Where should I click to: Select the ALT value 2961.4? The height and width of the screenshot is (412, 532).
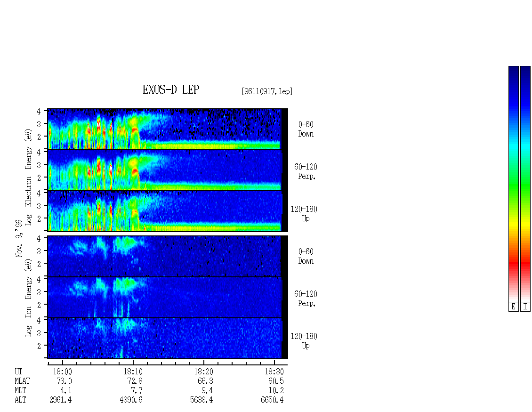pyautogui.click(x=60, y=400)
